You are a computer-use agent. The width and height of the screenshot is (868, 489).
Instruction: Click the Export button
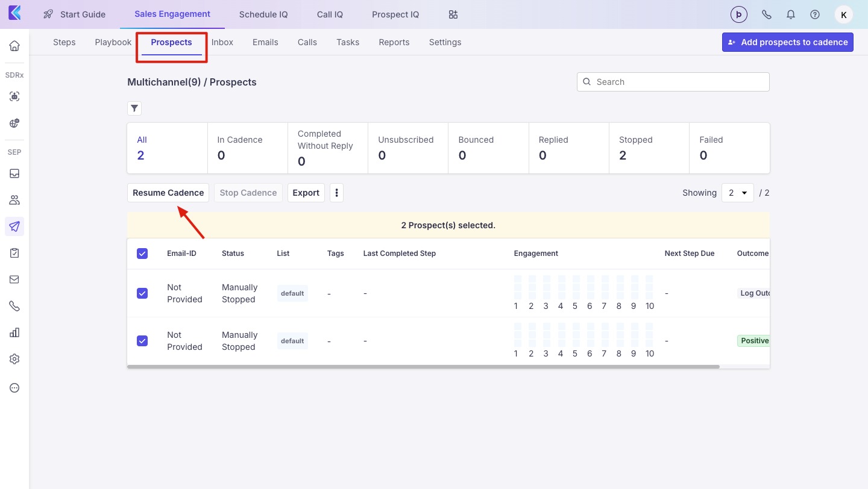point(306,193)
